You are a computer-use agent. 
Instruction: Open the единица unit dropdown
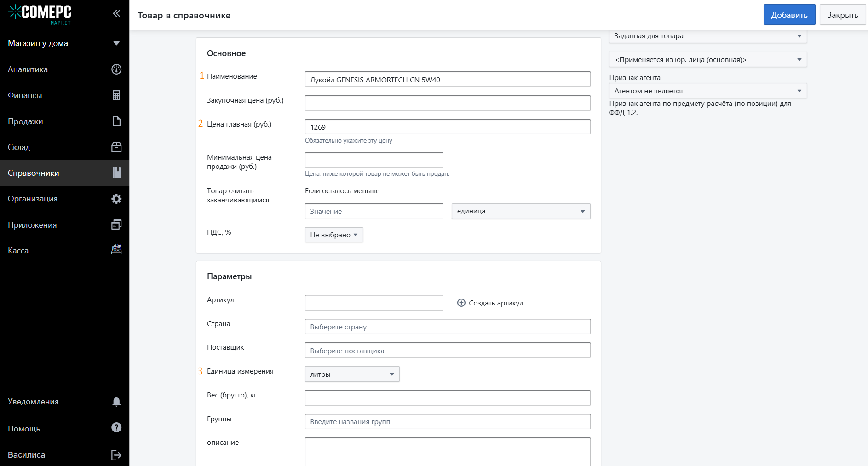tap(521, 211)
